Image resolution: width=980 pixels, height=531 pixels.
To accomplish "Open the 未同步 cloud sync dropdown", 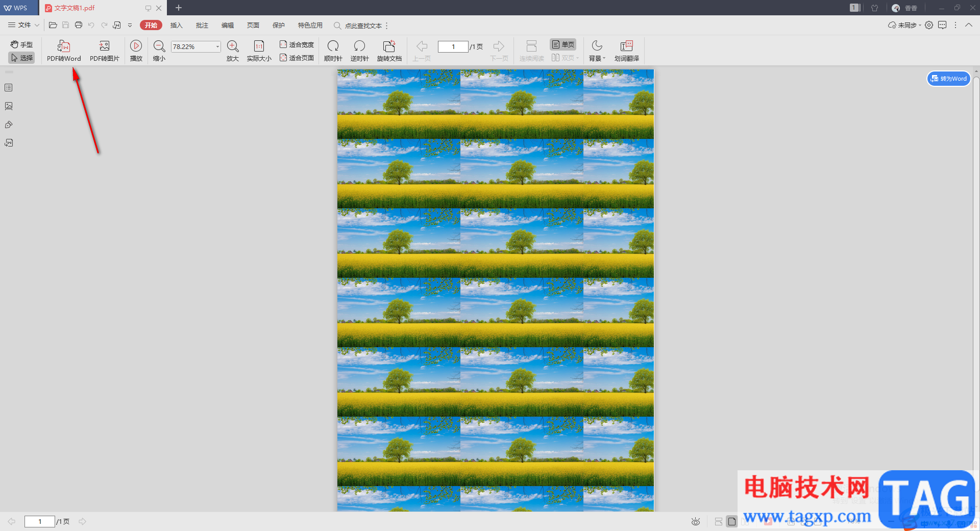I will click(x=904, y=25).
